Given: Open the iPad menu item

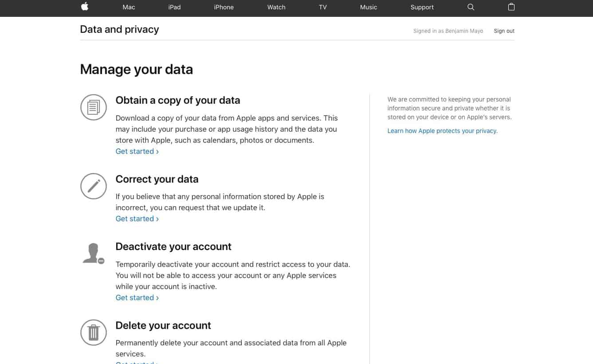Looking at the screenshot, I should tap(174, 7).
